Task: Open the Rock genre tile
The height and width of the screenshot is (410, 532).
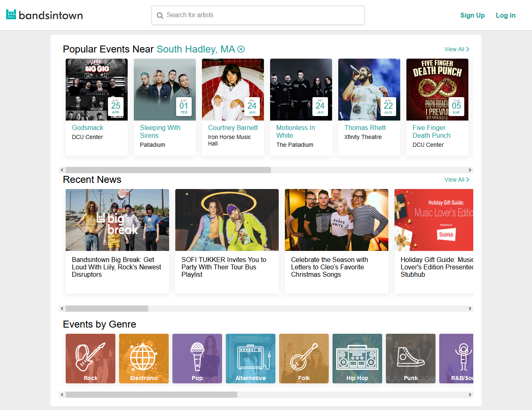Action: pyautogui.click(x=90, y=358)
